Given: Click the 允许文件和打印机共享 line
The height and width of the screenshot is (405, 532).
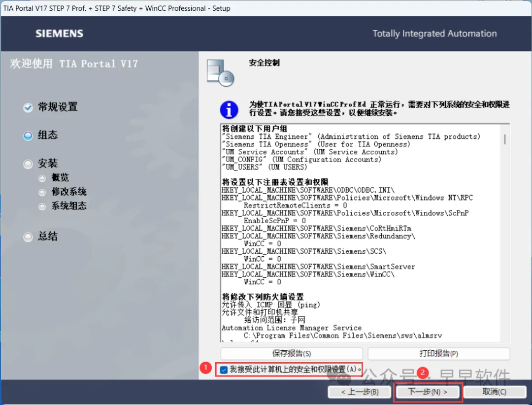Looking at the screenshot, I should 260,312.
